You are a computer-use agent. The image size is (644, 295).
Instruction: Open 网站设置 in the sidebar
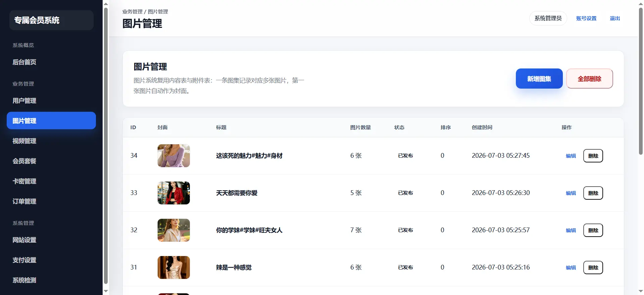[x=51, y=240]
